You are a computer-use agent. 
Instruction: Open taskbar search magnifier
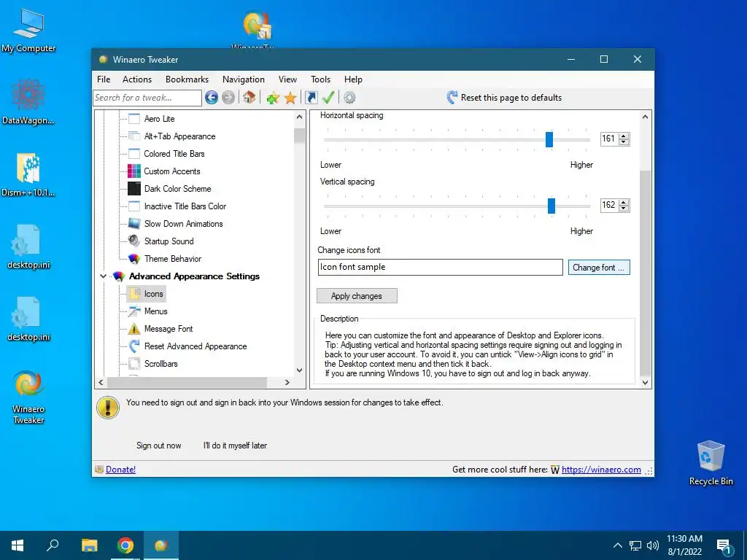tap(53, 545)
